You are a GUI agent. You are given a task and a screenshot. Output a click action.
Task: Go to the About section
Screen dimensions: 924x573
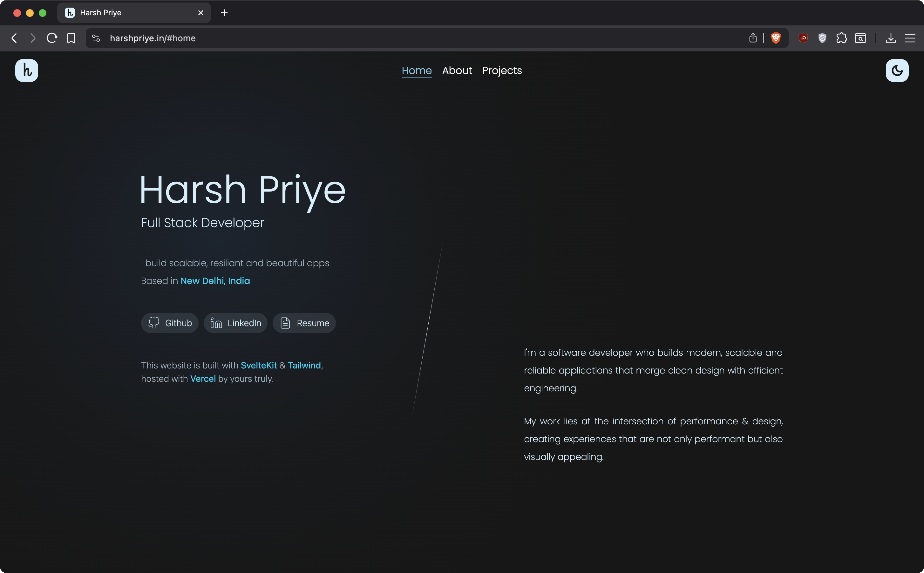coord(457,71)
